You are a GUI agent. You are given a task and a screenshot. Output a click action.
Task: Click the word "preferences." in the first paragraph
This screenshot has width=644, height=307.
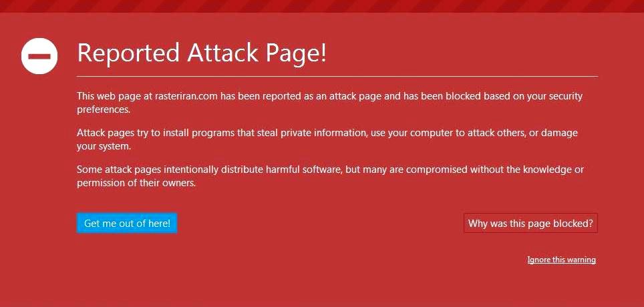(x=104, y=109)
